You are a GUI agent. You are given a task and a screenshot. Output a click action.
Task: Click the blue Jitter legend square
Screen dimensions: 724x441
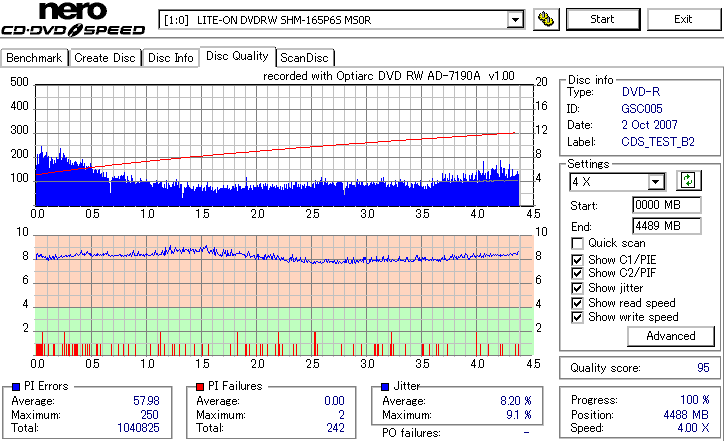385,387
